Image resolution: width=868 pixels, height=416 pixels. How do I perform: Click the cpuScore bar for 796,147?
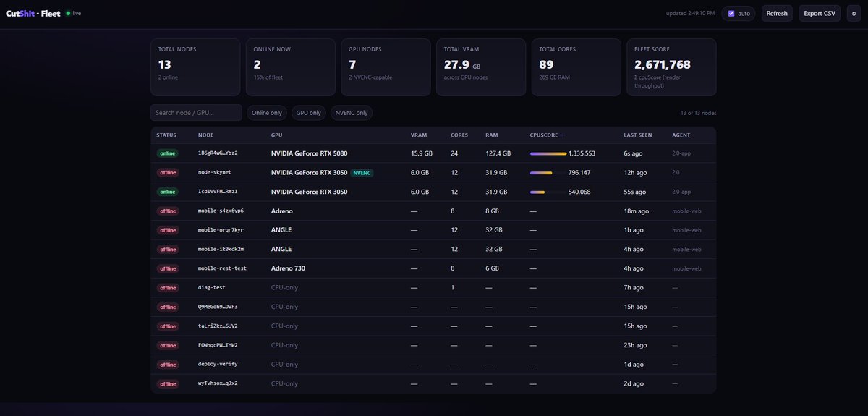548,173
